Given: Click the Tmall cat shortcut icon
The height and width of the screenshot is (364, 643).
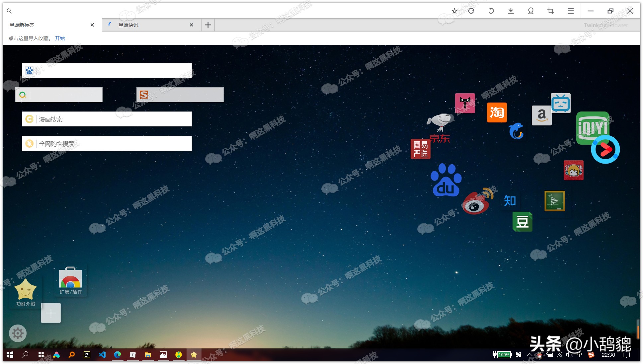Looking at the screenshot, I should [465, 103].
